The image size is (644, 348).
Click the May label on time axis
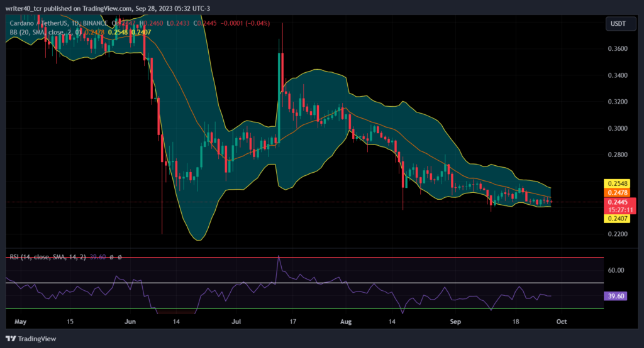[20, 322]
